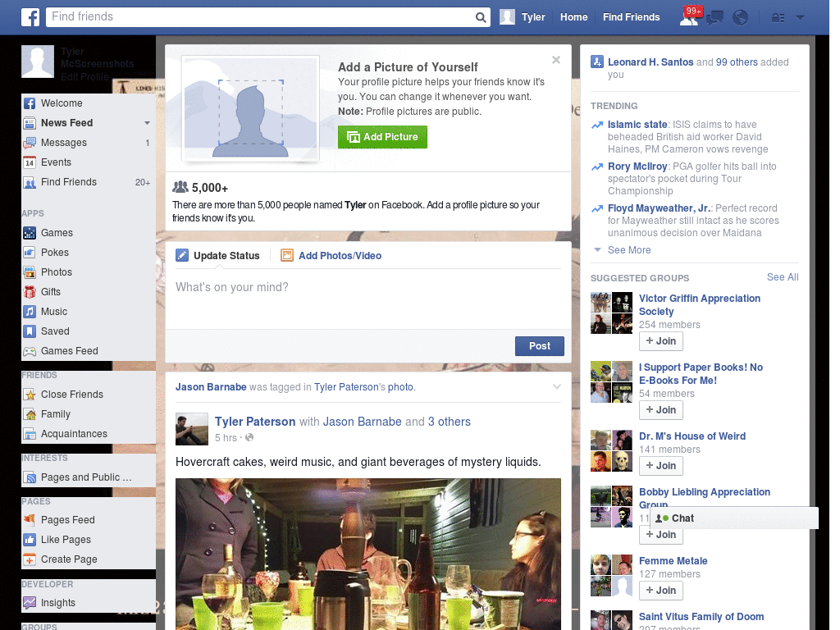Viewport: 840px width, 630px height.
Task: Click the Find friends search field
Action: [261, 17]
